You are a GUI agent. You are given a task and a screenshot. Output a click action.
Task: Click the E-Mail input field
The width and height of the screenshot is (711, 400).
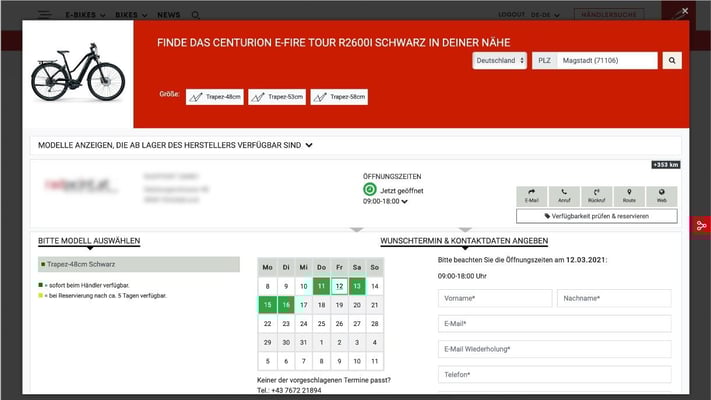click(555, 324)
